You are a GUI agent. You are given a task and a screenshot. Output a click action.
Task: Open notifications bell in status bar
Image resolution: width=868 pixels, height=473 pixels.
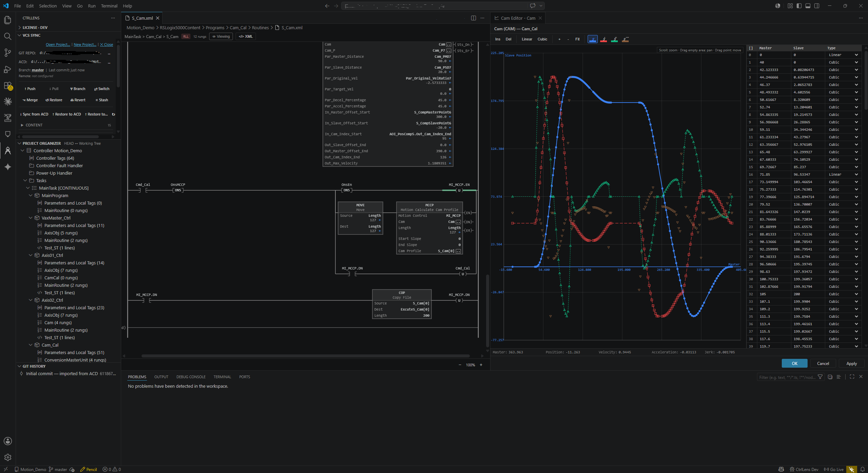[x=862, y=469]
